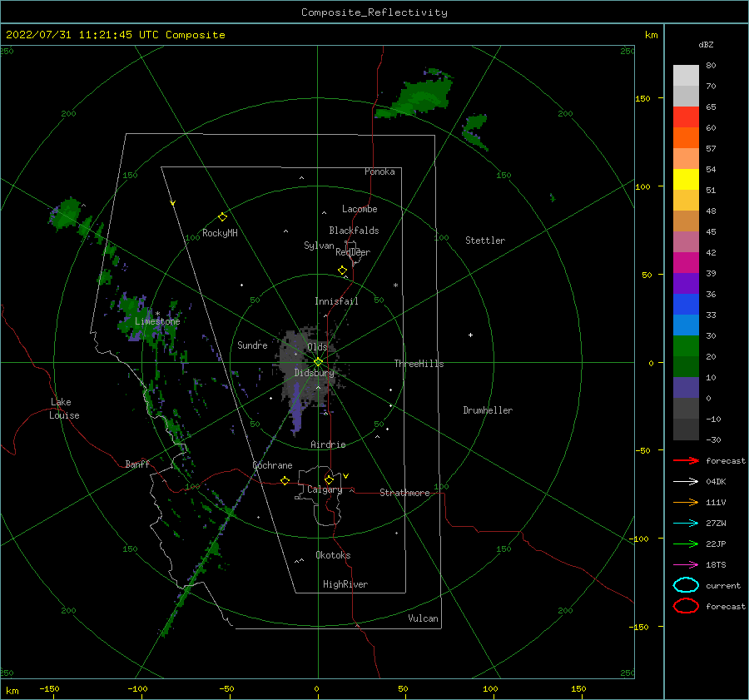Screen dimensions: 749x700
Task: Click the Innisfail label
Action: point(336,301)
